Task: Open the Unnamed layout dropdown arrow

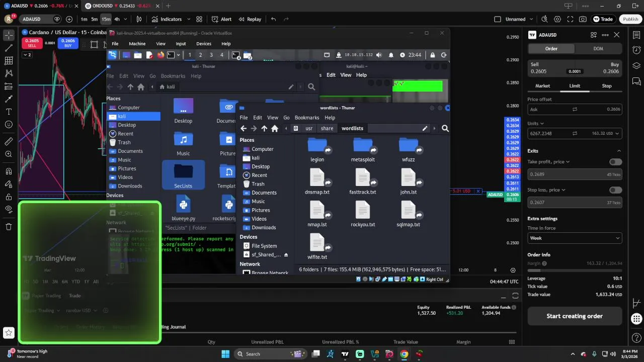Action: coord(530,19)
